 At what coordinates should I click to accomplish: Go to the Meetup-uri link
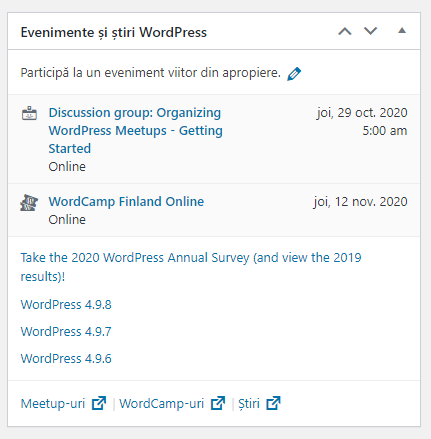[x=53, y=404]
